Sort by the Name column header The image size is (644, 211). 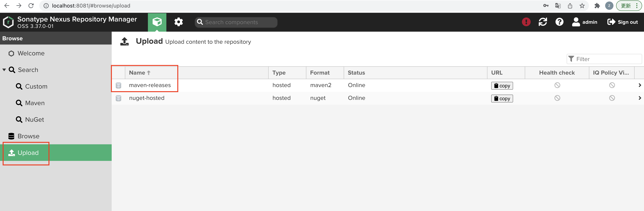[197, 73]
